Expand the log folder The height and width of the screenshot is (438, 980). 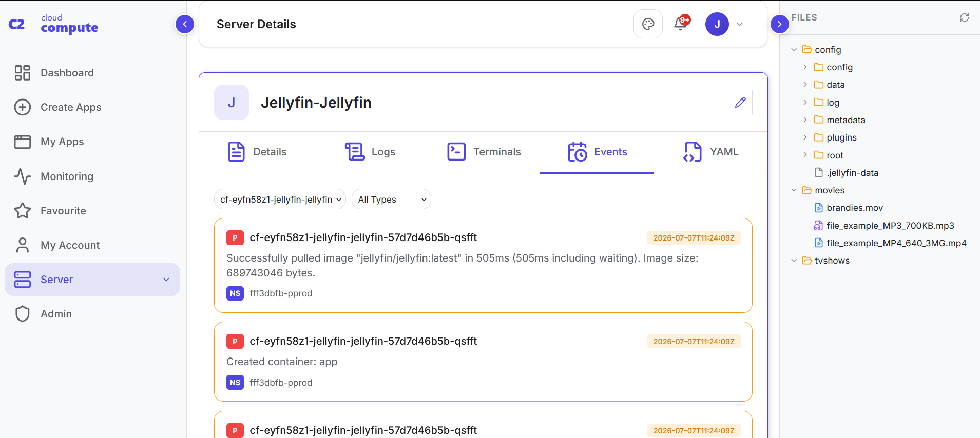[805, 103]
